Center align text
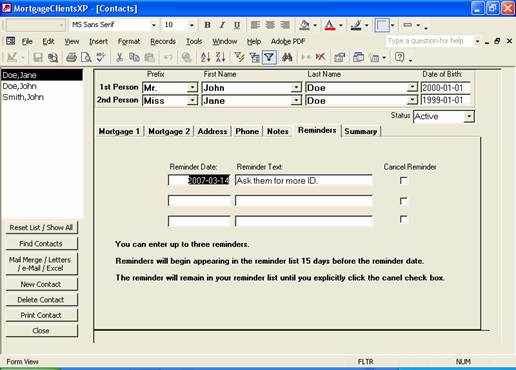The height and width of the screenshot is (370, 516). [x=270, y=25]
